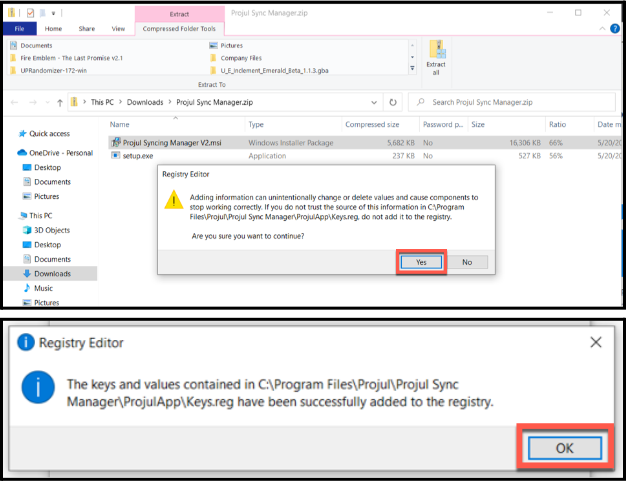The height and width of the screenshot is (481, 626).
Task: Choose 'Fire Emblem - The Last Promise v2.1' destination
Action: [x=71, y=58]
